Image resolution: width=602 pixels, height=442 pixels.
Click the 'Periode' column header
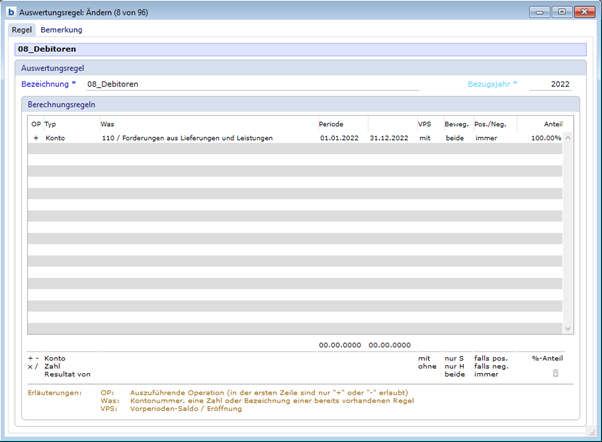[x=331, y=124]
